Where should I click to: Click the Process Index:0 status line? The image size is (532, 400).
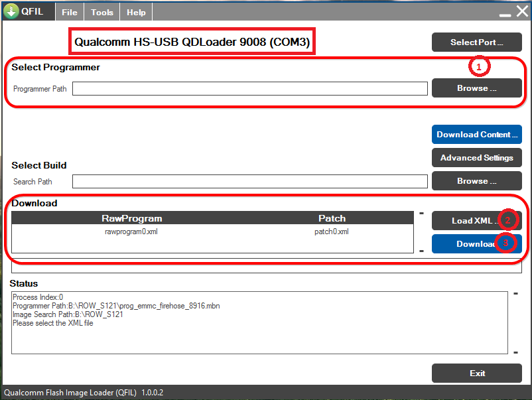38,297
